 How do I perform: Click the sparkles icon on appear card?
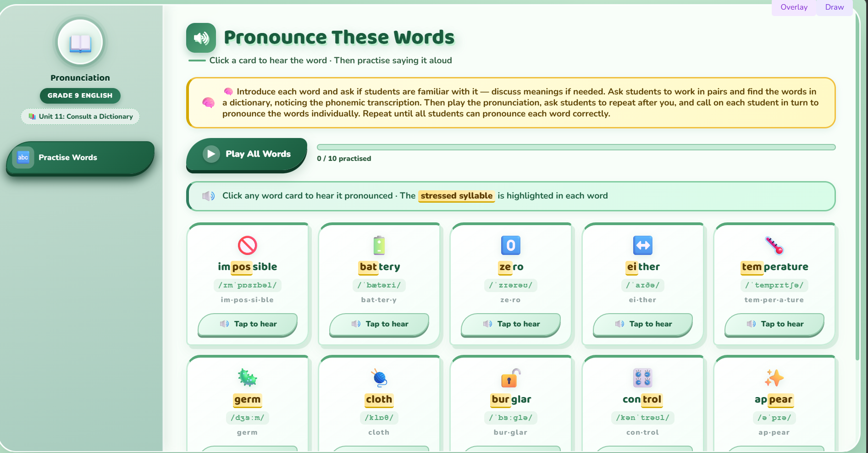click(x=774, y=378)
